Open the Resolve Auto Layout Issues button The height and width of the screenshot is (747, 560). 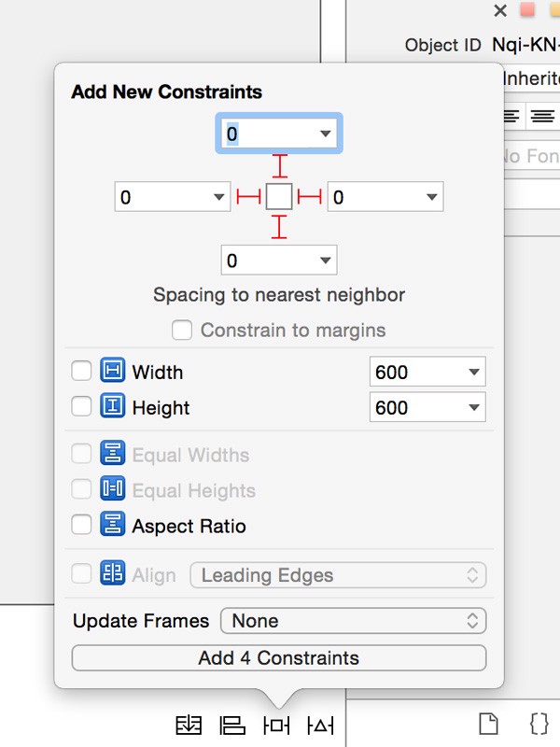point(320,726)
